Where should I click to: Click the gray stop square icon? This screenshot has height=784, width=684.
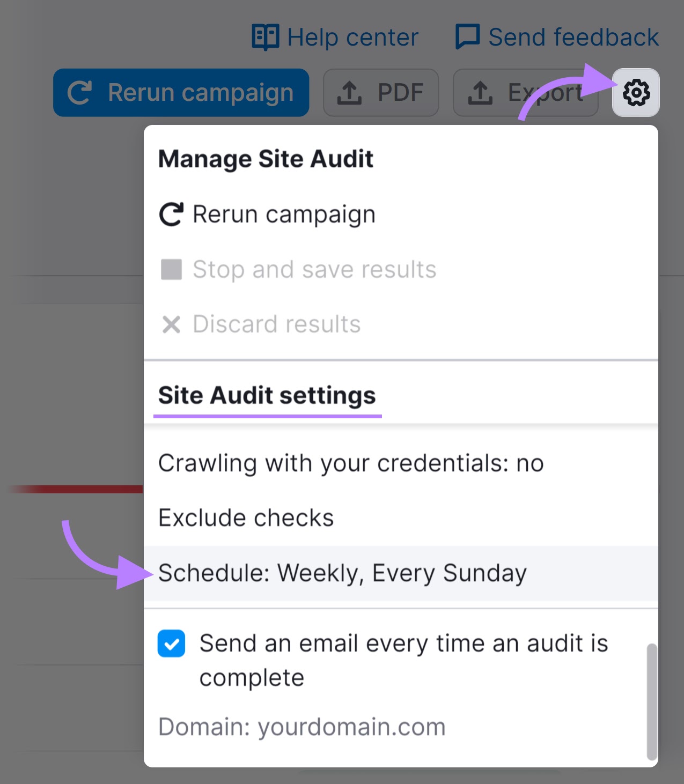point(172,270)
